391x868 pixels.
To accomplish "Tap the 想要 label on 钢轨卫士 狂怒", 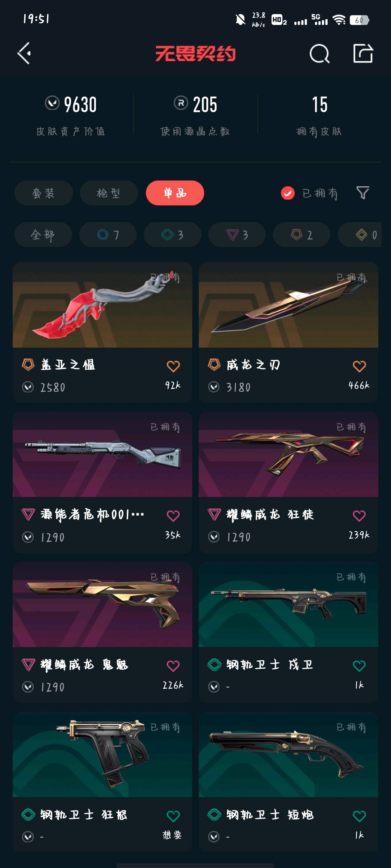I will (x=172, y=835).
